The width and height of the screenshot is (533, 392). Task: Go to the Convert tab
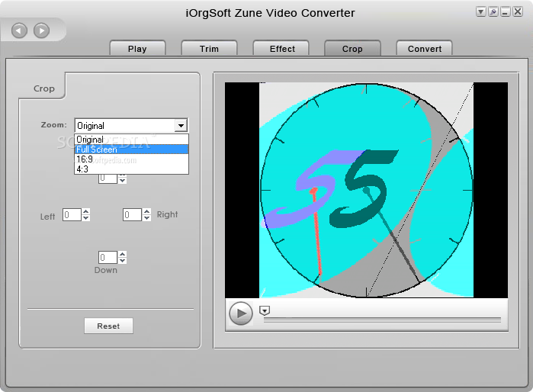click(425, 48)
